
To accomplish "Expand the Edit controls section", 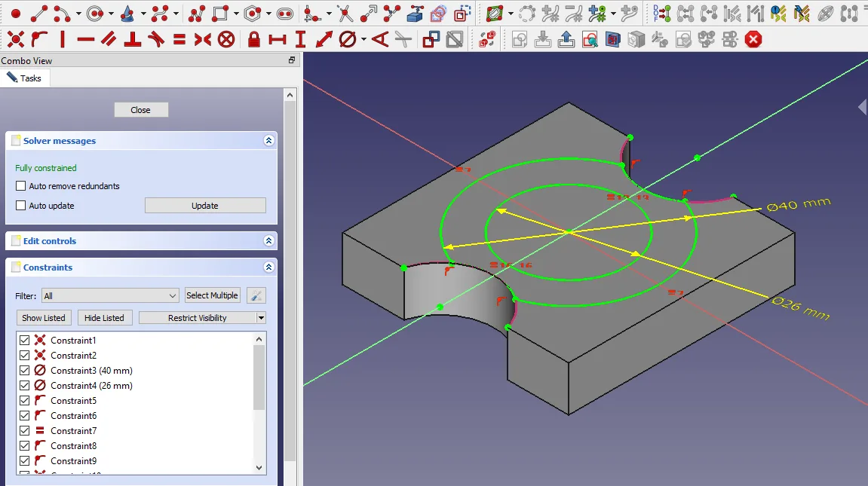I will (x=268, y=241).
